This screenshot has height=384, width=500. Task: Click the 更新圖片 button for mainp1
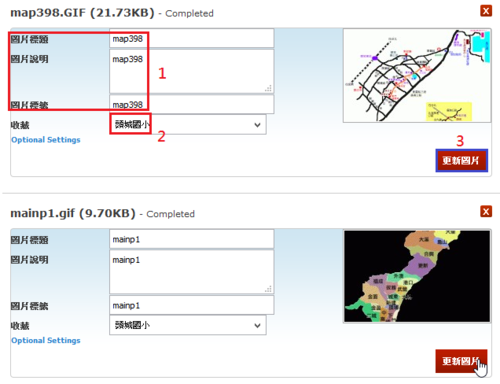pyautogui.click(x=461, y=361)
